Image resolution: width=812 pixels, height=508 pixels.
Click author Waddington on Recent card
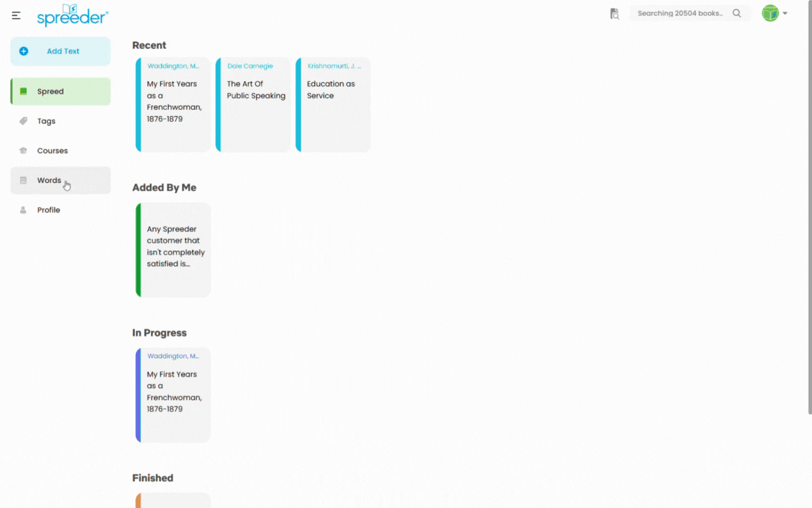tap(173, 66)
